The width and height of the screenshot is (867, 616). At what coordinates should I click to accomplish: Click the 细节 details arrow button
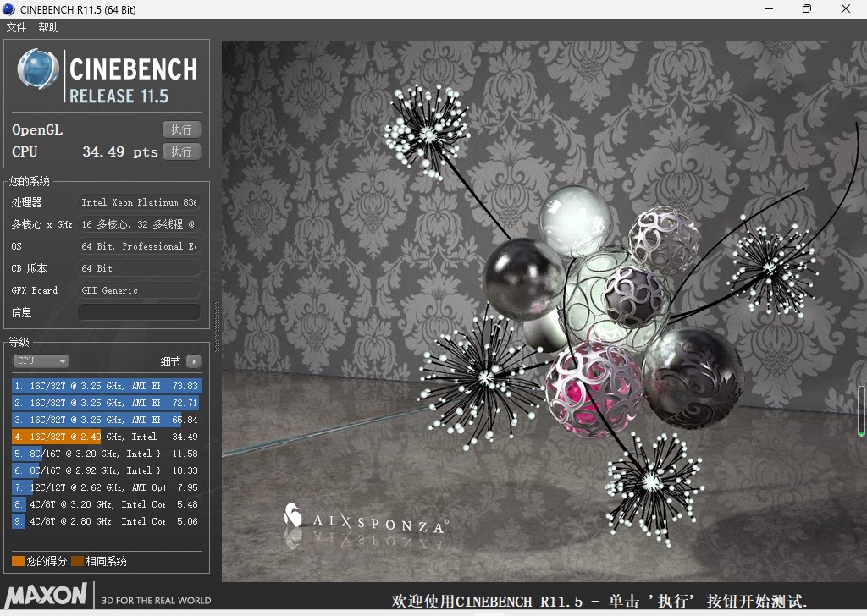[x=194, y=361]
